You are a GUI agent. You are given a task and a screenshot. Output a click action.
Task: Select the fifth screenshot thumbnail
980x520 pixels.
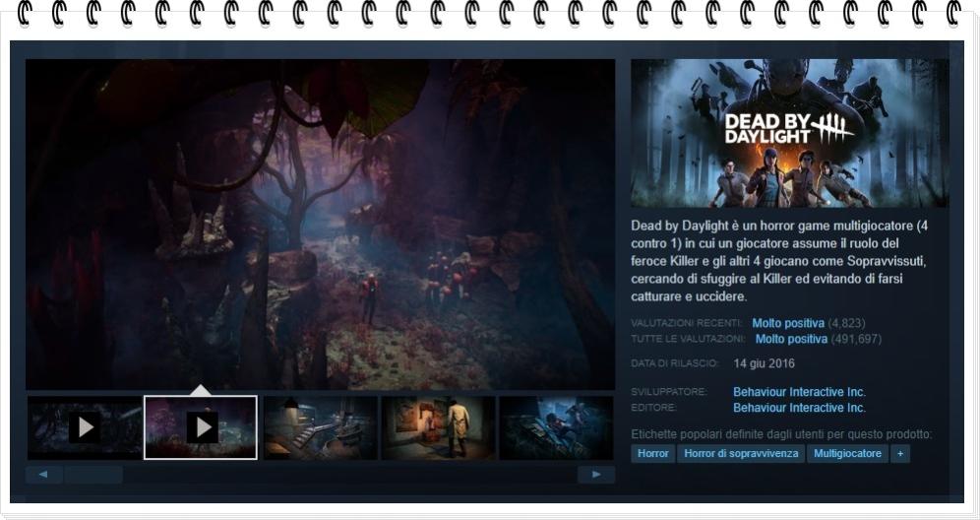pos(556,427)
